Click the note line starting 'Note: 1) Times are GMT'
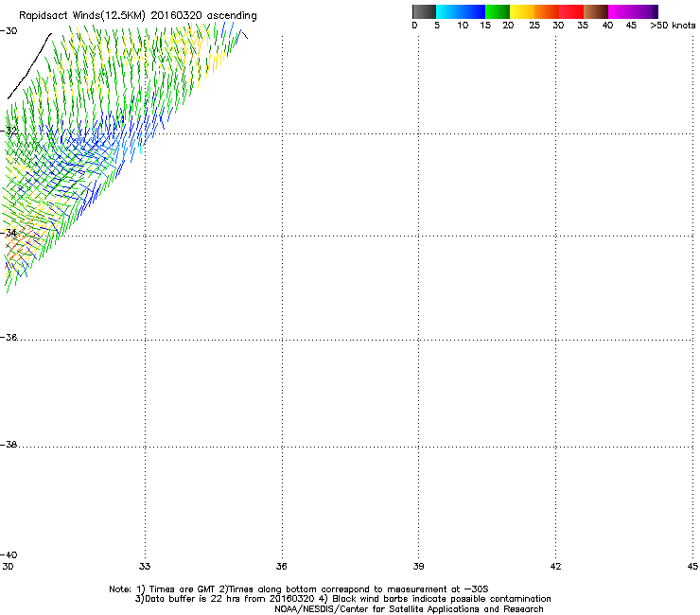Viewport: 700px width, 615px height. coord(299,589)
